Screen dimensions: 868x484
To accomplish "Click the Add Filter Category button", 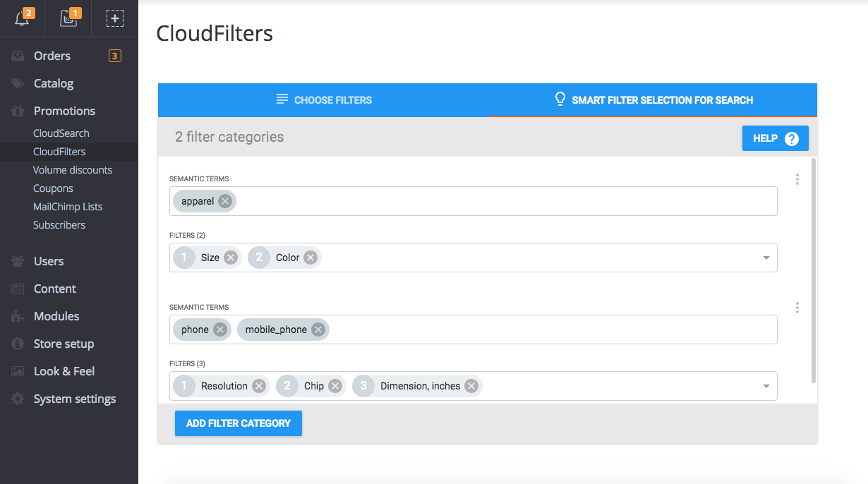I will pos(238,423).
